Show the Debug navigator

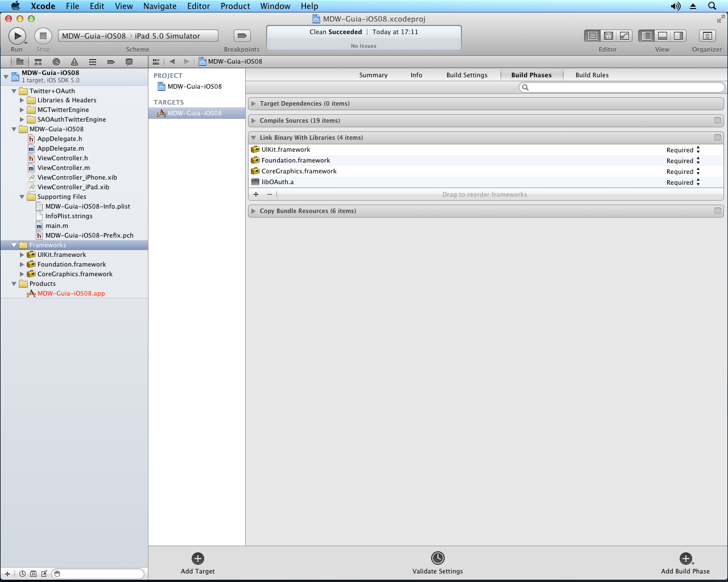tap(93, 61)
